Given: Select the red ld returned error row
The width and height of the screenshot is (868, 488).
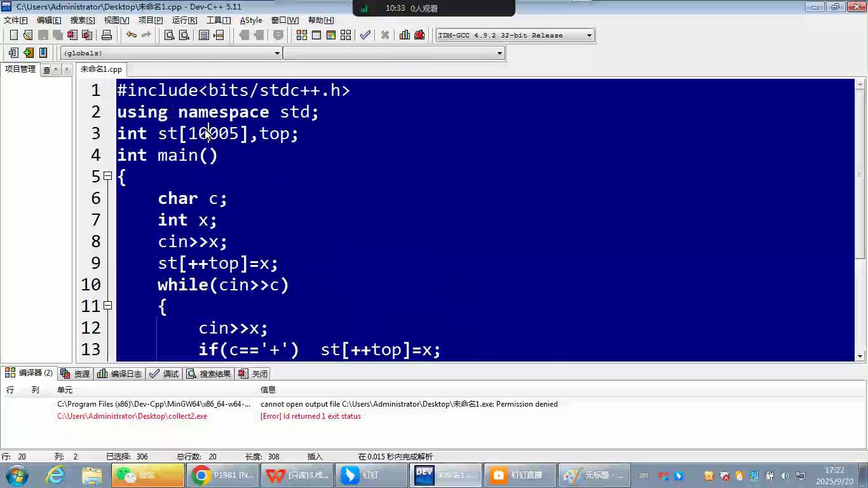Looking at the screenshot, I should [310, 416].
